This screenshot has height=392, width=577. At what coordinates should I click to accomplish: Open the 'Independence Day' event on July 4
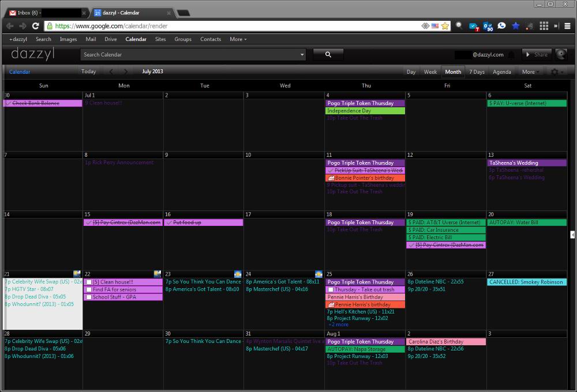[365, 111]
